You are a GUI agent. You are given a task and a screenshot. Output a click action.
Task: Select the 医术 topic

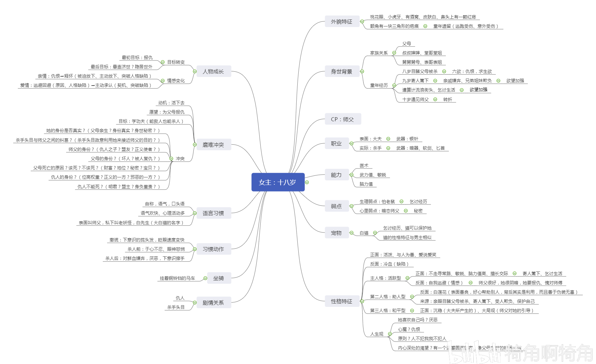(364, 165)
